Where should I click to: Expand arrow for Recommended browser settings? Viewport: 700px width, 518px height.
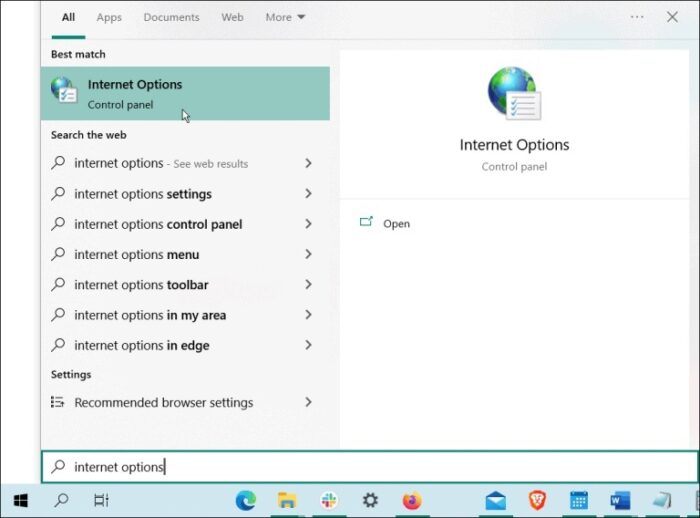click(308, 402)
